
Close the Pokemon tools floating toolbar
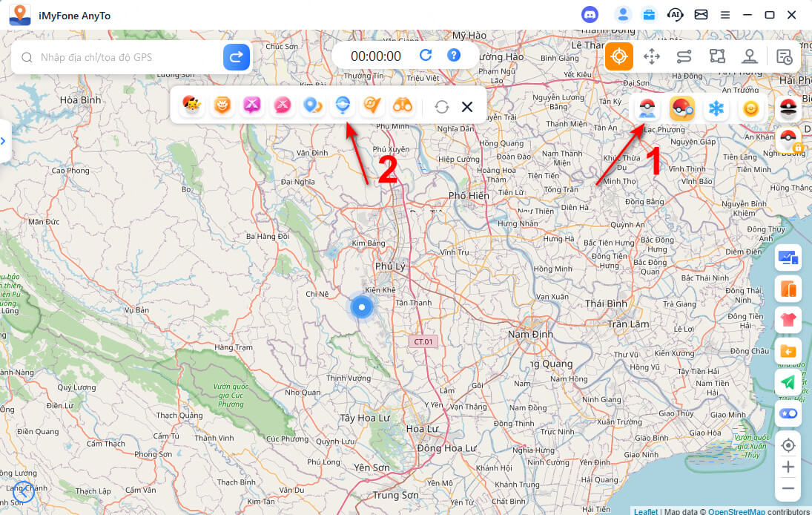467,107
